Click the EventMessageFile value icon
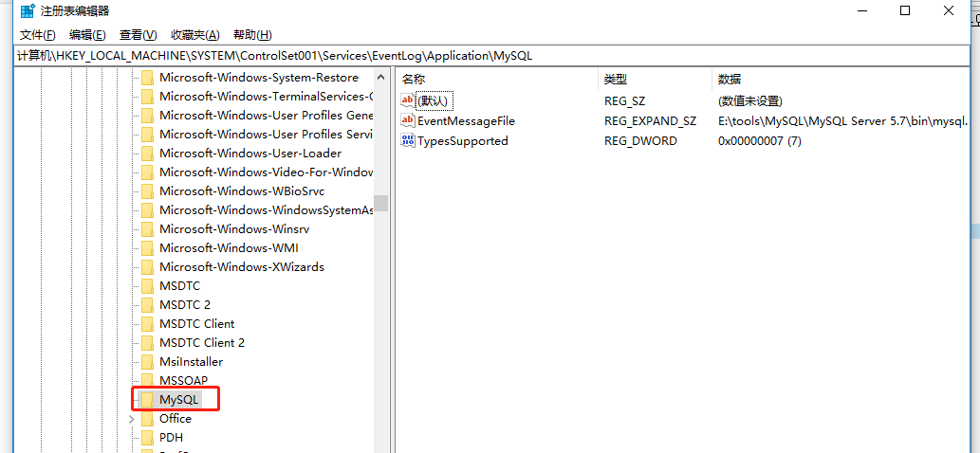Image resolution: width=980 pixels, height=453 pixels. click(x=408, y=121)
